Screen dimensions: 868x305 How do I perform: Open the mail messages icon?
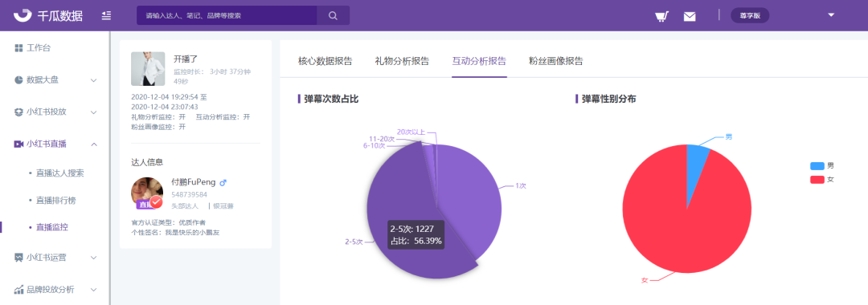point(690,16)
